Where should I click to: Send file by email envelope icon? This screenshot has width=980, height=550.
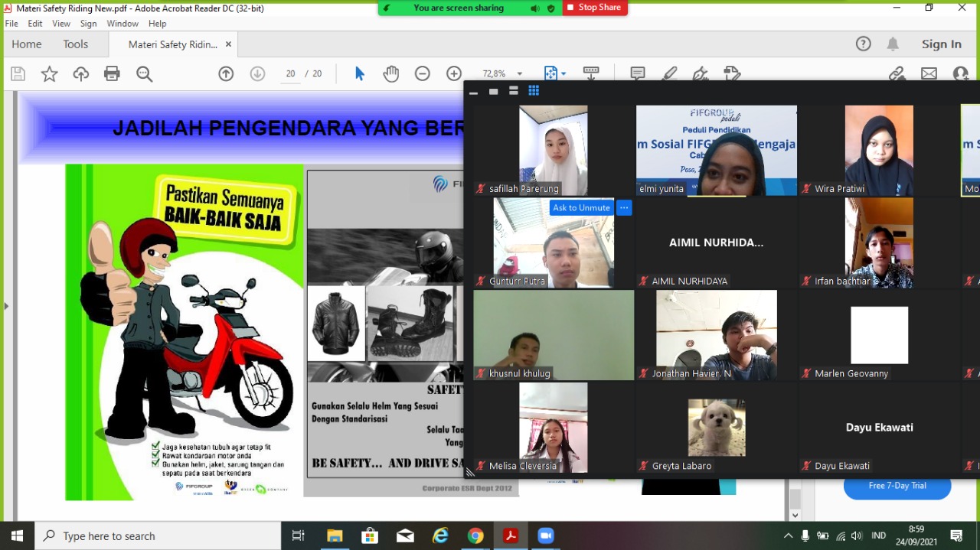pyautogui.click(x=929, y=73)
